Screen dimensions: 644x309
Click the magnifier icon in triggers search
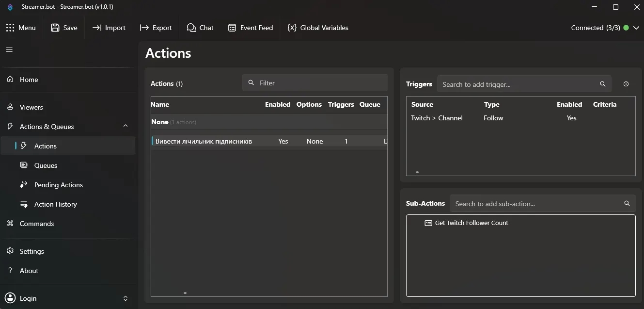[602, 84]
